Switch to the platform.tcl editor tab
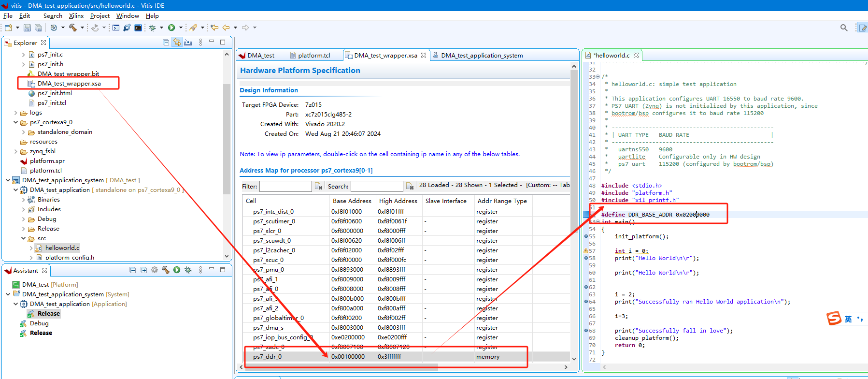Viewport: 868px width, 379px height. click(310, 55)
